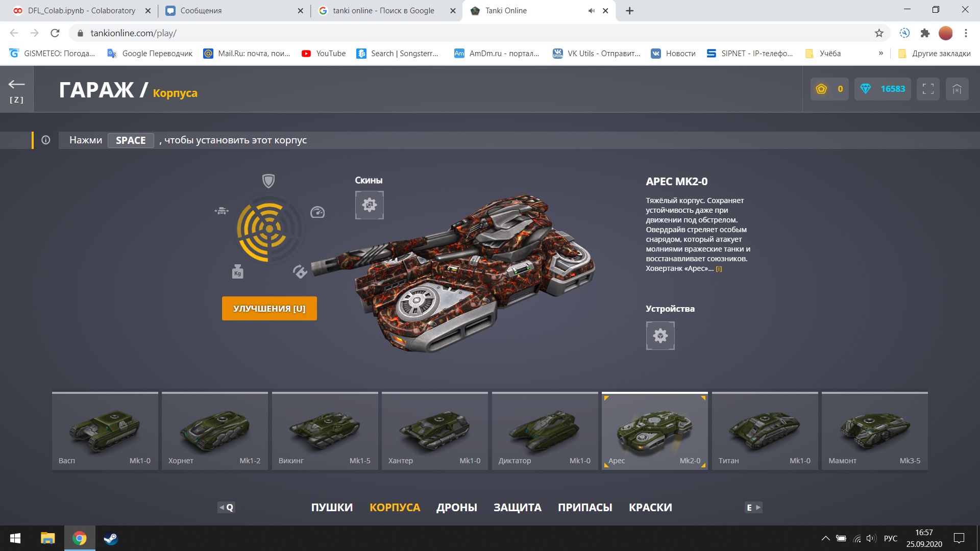
Task: Open VK Новости bookmark
Action: click(x=673, y=54)
